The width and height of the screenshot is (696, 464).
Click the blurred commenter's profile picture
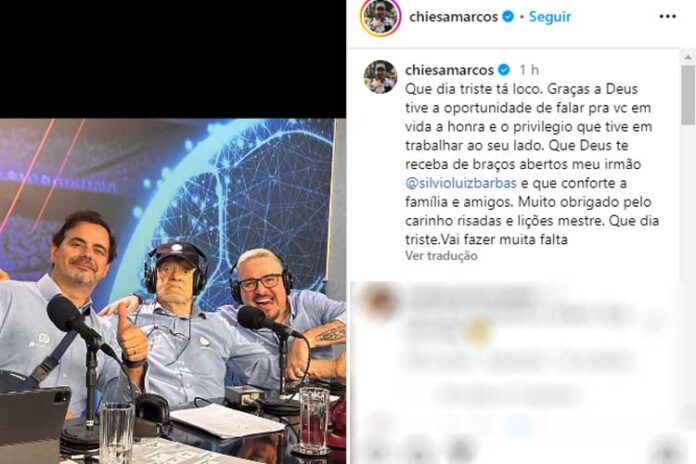[x=380, y=302]
